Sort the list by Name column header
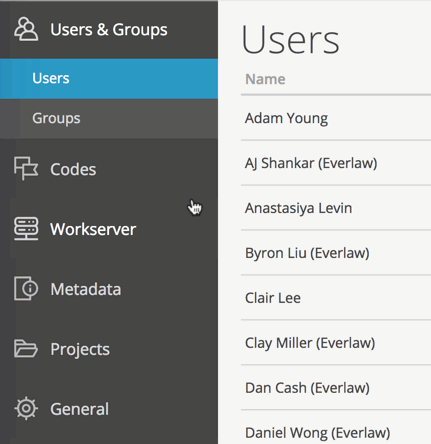 click(265, 79)
